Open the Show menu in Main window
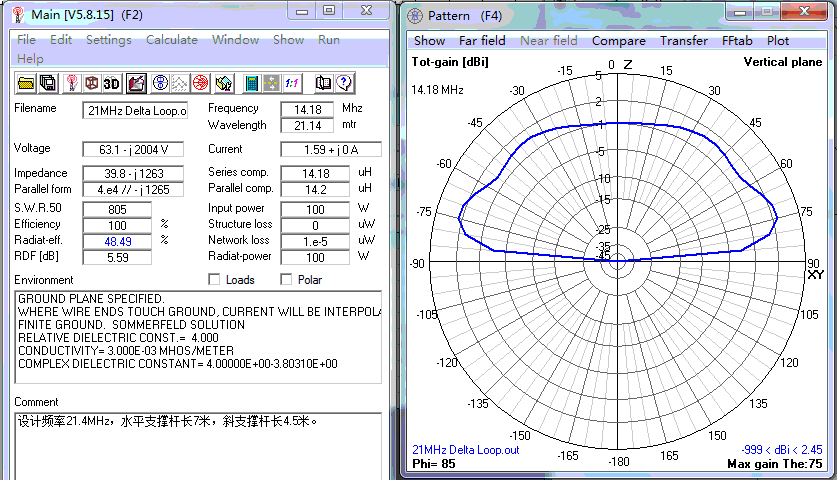837x480 pixels. [x=288, y=40]
